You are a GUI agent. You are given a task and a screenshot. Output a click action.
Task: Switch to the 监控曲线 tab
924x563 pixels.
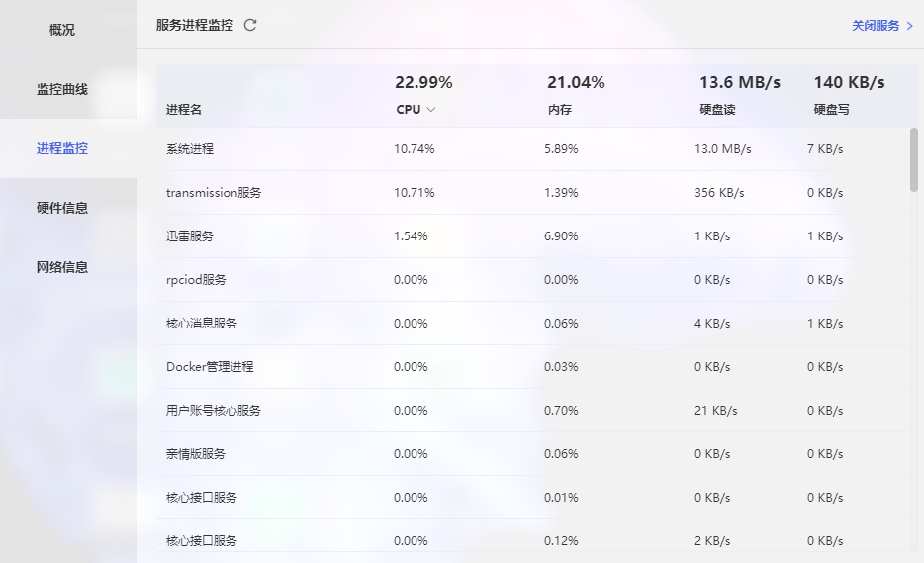pos(62,89)
